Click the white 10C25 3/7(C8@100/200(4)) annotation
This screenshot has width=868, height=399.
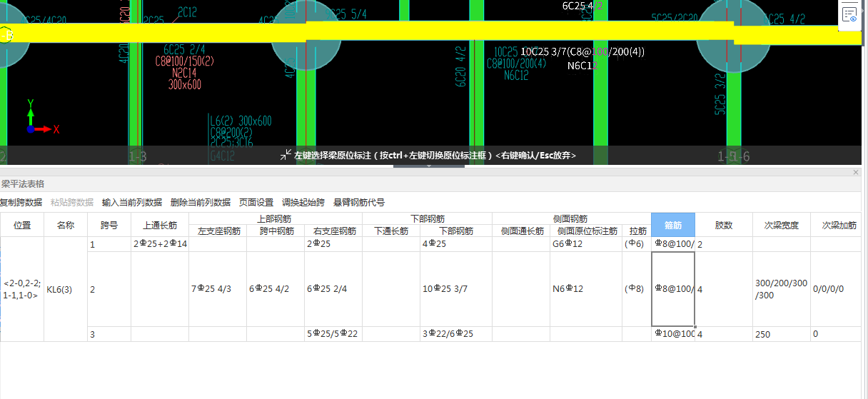pos(583,51)
